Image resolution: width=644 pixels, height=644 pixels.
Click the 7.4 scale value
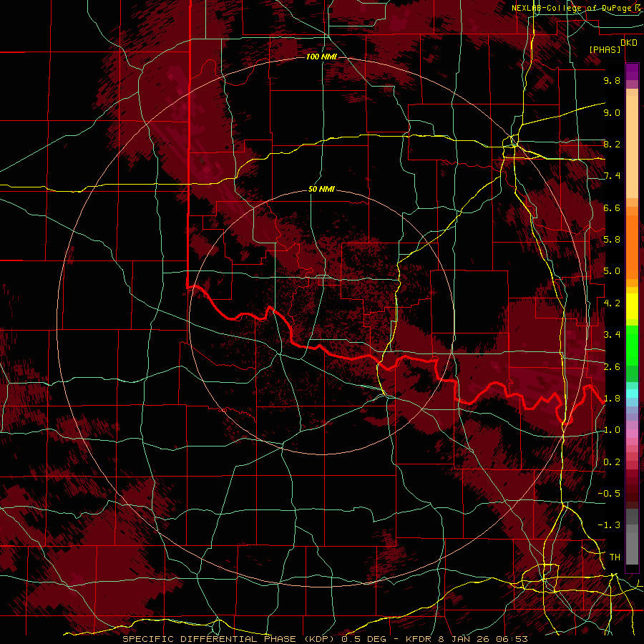coord(612,176)
